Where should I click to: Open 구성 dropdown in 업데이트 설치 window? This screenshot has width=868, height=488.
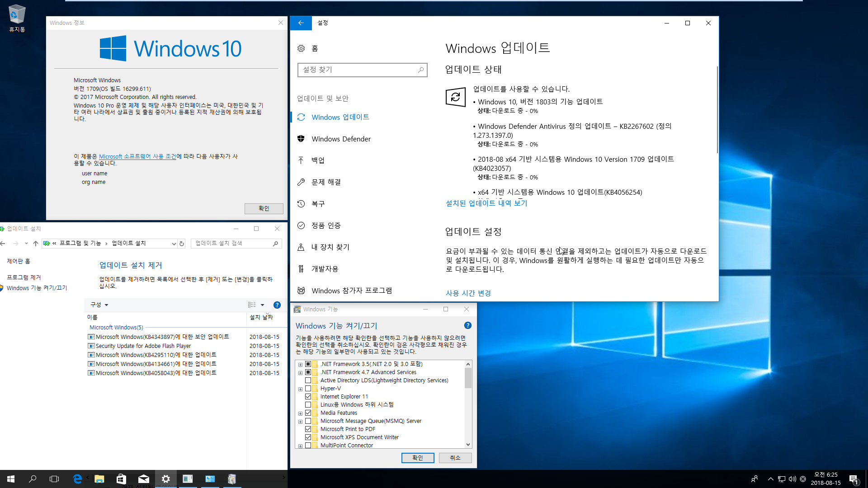pyautogui.click(x=99, y=305)
